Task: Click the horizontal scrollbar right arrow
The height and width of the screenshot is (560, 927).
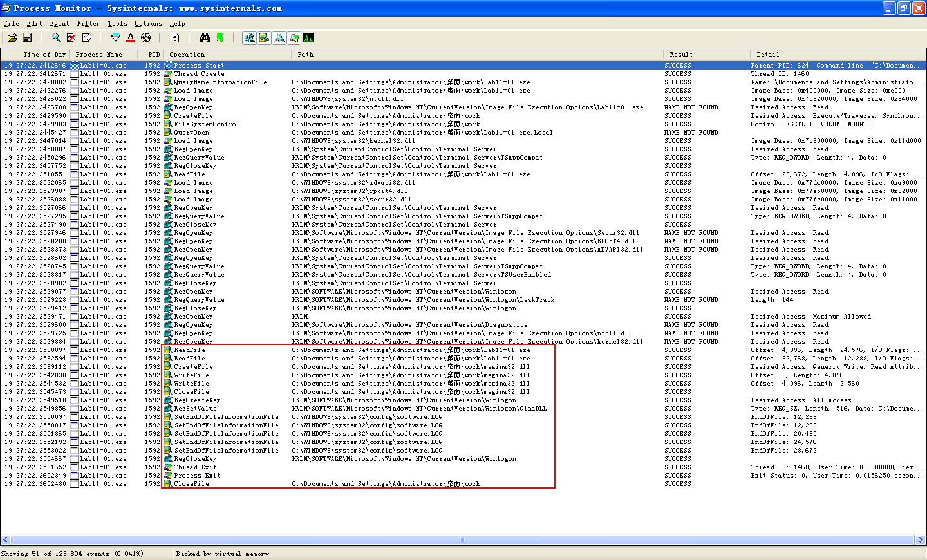Action: 921,540
